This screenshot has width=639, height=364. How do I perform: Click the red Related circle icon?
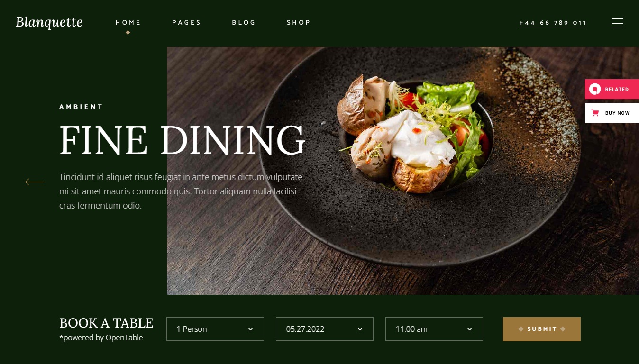pyautogui.click(x=595, y=89)
